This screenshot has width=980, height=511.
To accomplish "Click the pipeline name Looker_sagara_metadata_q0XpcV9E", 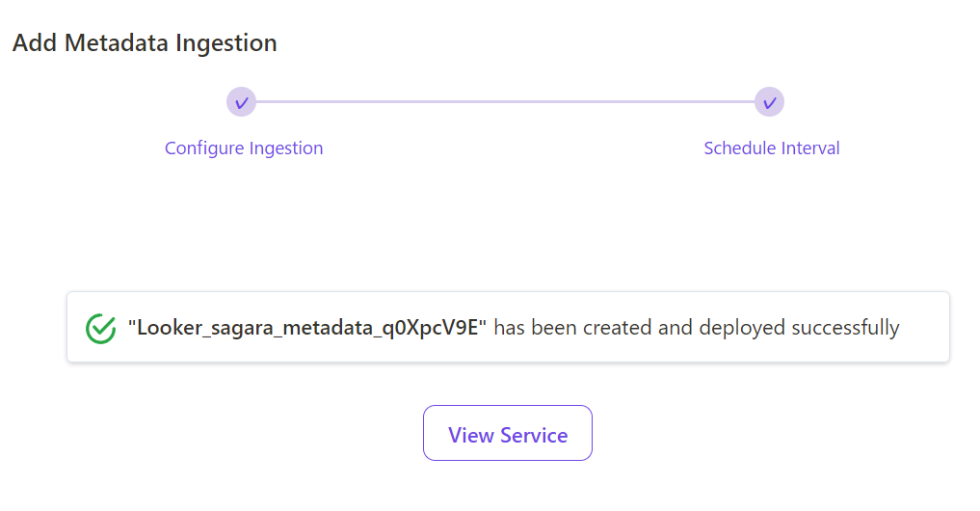I will pyautogui.click(x=306, y=328).
